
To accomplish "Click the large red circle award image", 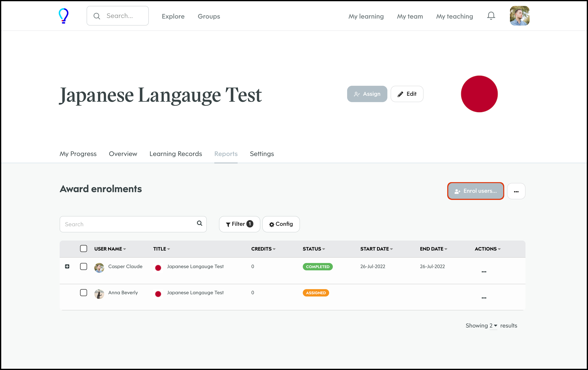I will pos(479,94).
